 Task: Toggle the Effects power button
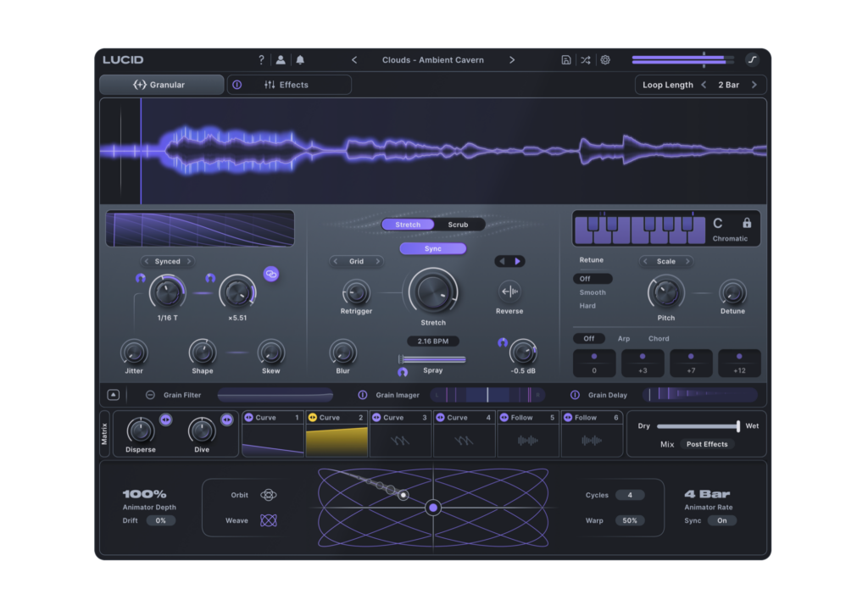[x=237, y=85]
